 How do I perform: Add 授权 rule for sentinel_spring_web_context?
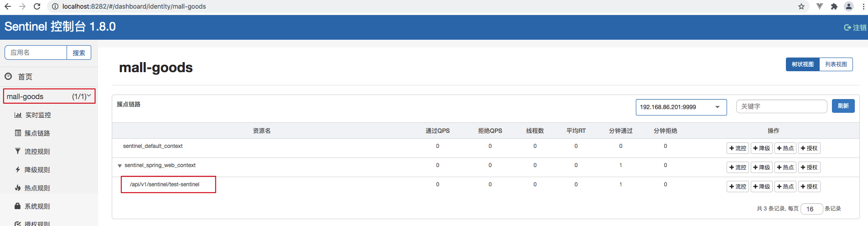coord(809,168)
